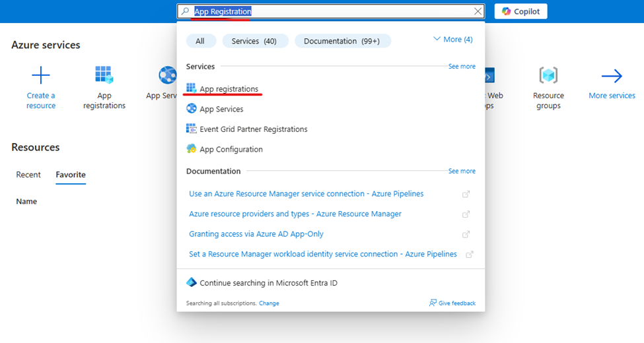Select the All filter pill
644x343 pixels.
click(x=200, y=41)
